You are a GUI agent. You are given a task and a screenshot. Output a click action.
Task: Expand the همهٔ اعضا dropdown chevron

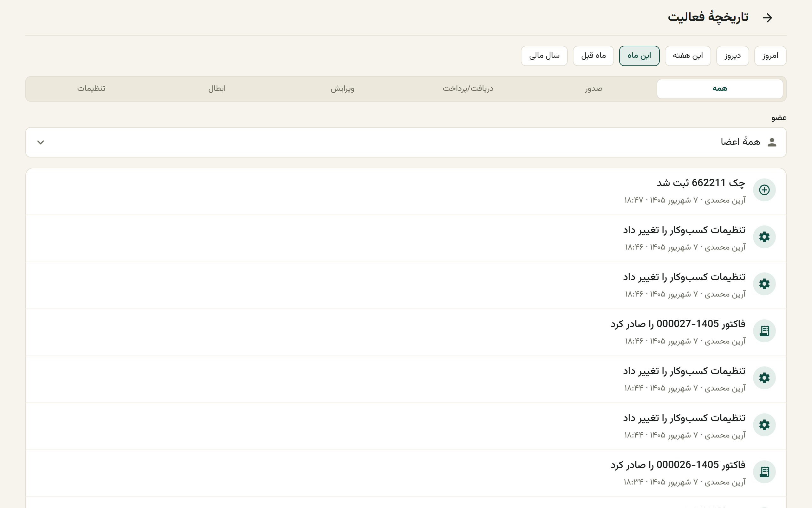(41, 142)
